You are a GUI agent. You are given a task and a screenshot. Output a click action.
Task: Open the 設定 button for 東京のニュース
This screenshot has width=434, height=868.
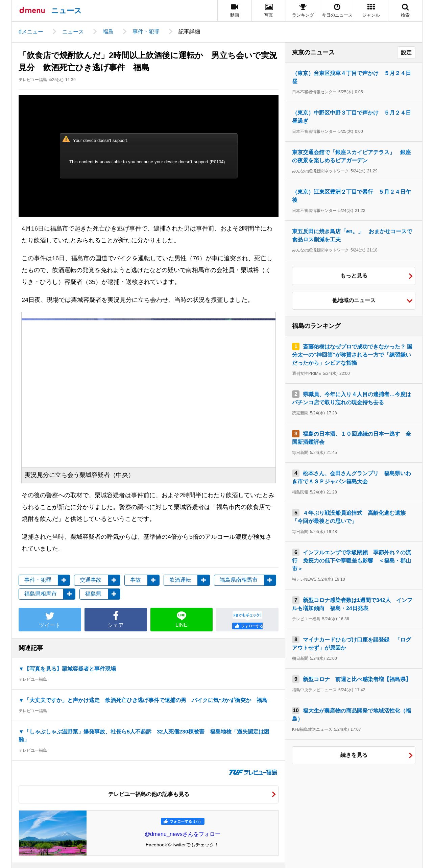(x=406, y=52)
